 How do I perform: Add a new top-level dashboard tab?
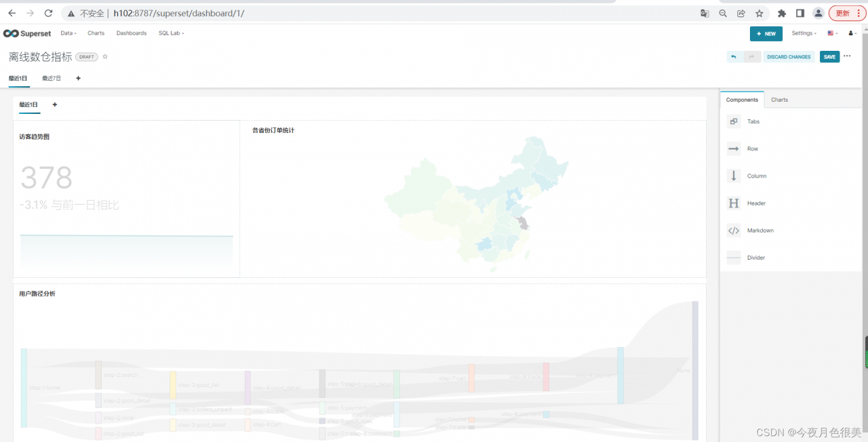click(x=78, y=79)
